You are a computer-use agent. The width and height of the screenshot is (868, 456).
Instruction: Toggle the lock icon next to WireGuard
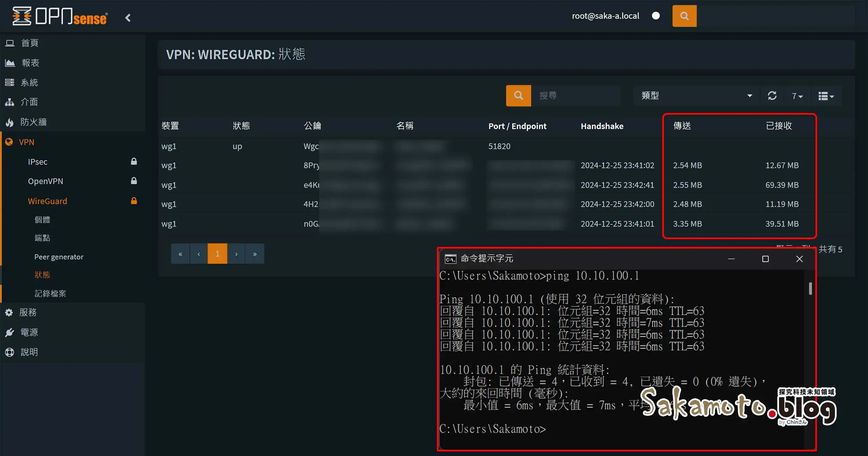click(134, 201)
